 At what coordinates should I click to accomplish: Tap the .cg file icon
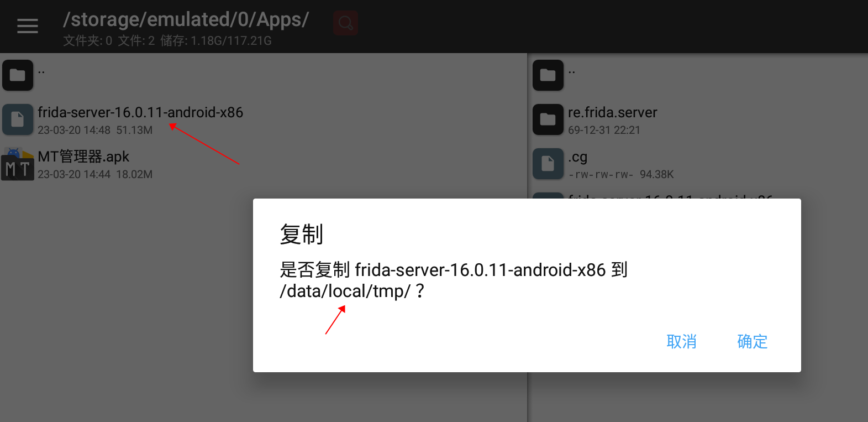click(548, 164)
